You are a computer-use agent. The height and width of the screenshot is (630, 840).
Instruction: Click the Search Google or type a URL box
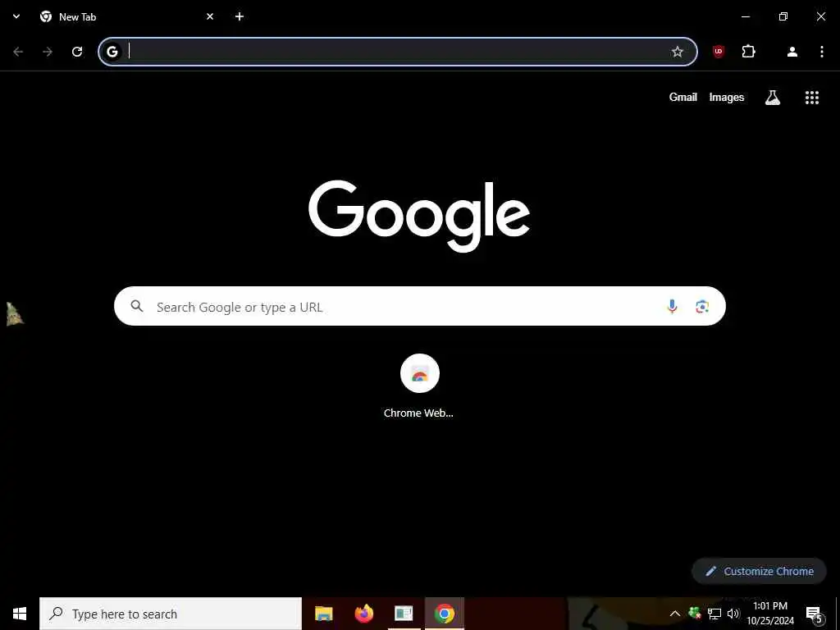click(x=419, y=306)
